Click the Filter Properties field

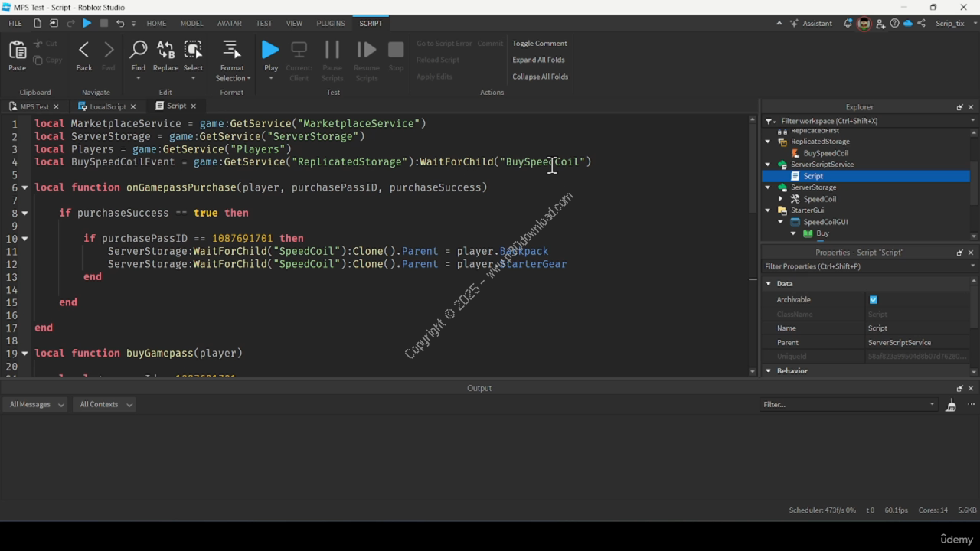point(870,266)
